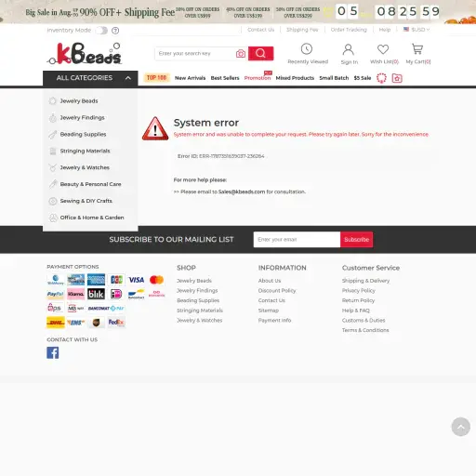Open the New Arrivals menu item
This screenshot has height=476, width=476.
(190, 78)
